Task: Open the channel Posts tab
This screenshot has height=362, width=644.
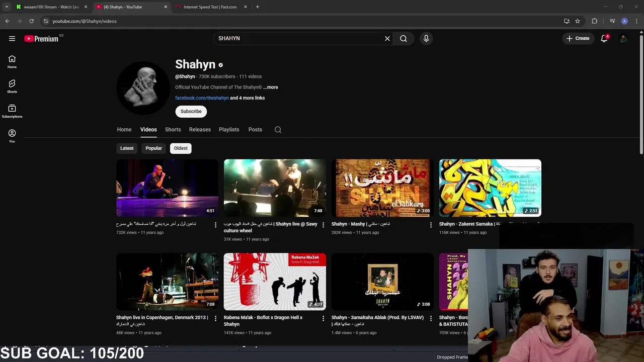Action: (x=255, y=130)
